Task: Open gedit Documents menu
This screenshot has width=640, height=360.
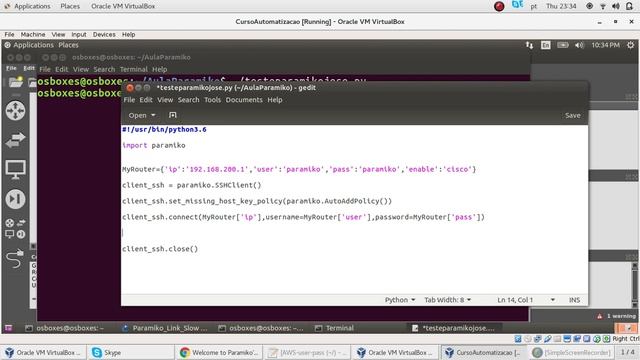Action: [x=244, y=100]
